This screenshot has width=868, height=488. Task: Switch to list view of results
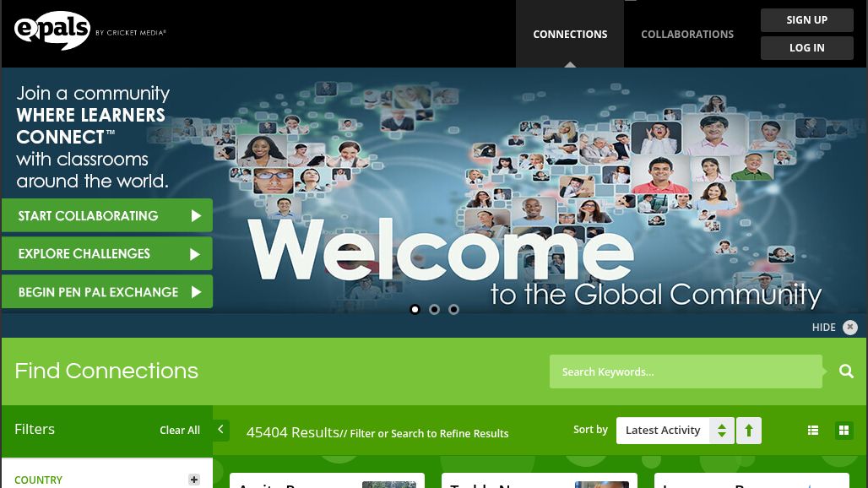(813, 430)
